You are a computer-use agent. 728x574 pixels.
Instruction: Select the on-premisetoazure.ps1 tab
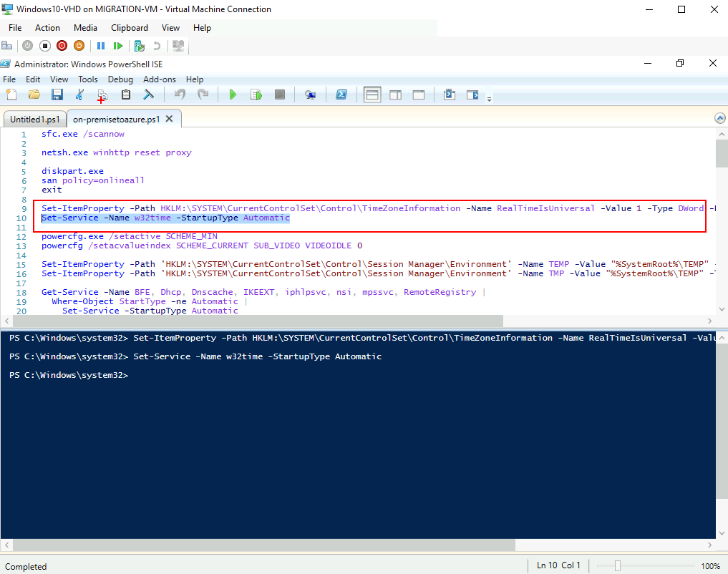pyautogui.click(x=116, y=120)
